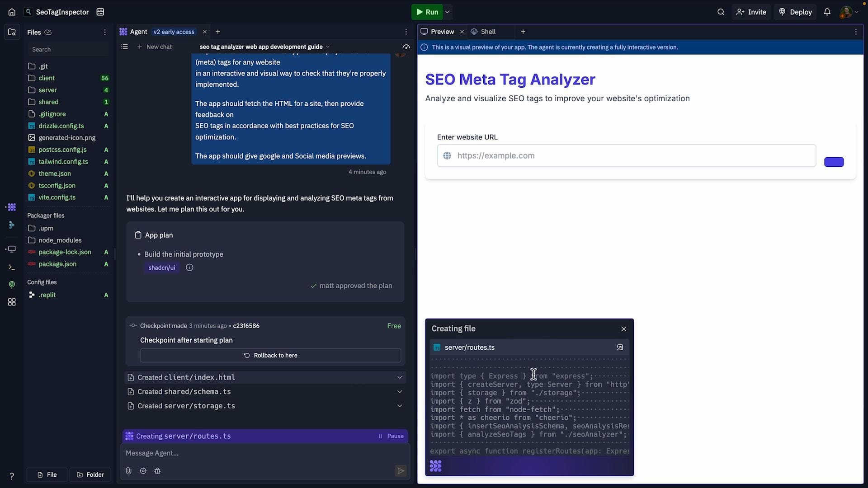868x488 pixels.
Task: Expand Created client/index.html entry
Action: pyautogui.click(x=400, y=377)
